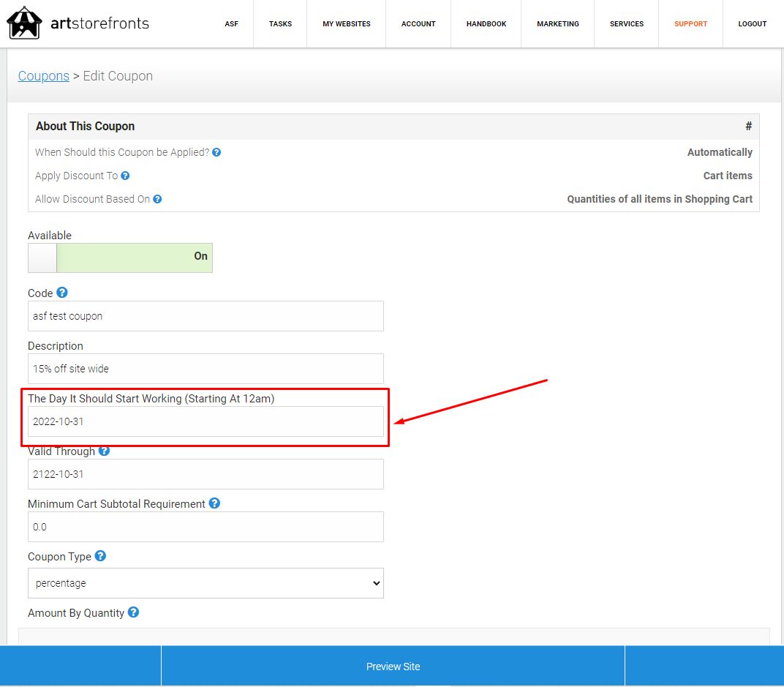The image size is (784, 687).
Task: Open Amount By Quantity help icon
Action: click(x=134, y=612)
